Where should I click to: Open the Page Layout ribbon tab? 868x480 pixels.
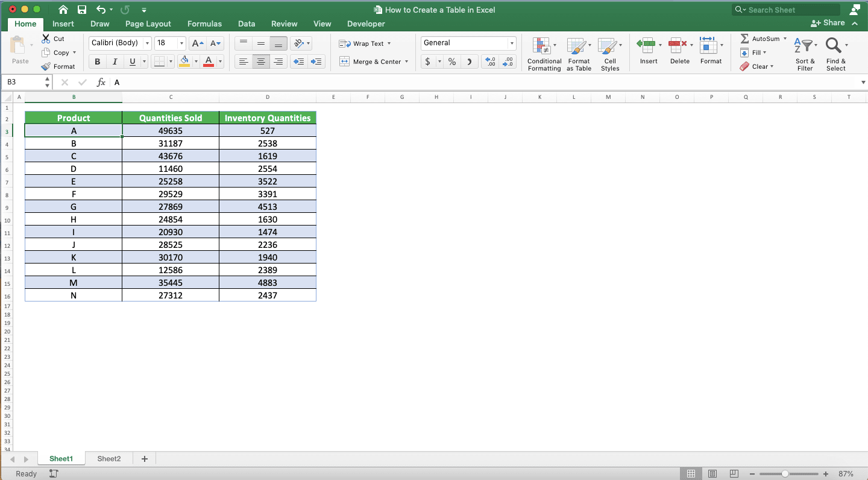tap(148, 24)
